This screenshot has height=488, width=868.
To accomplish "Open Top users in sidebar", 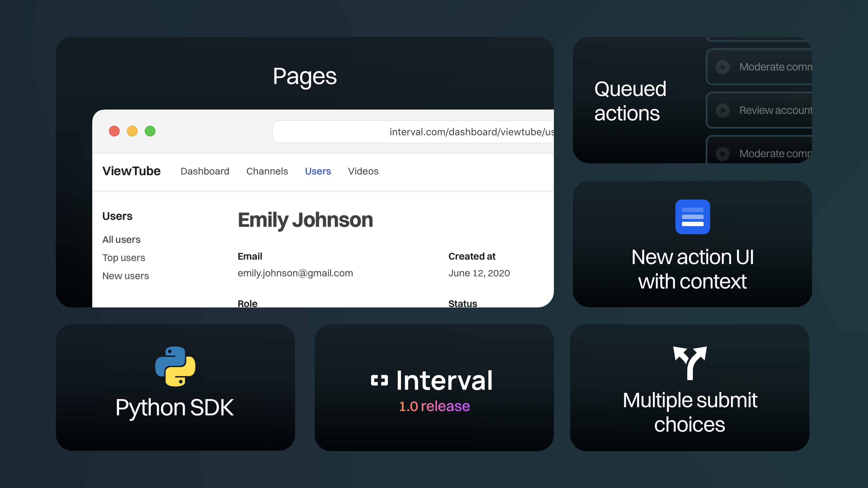I will (x=124, y=258).
